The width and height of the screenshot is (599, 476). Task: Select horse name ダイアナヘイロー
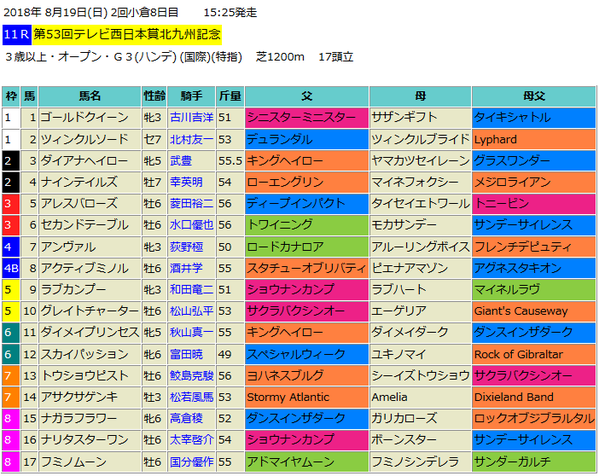click(84, 161)
